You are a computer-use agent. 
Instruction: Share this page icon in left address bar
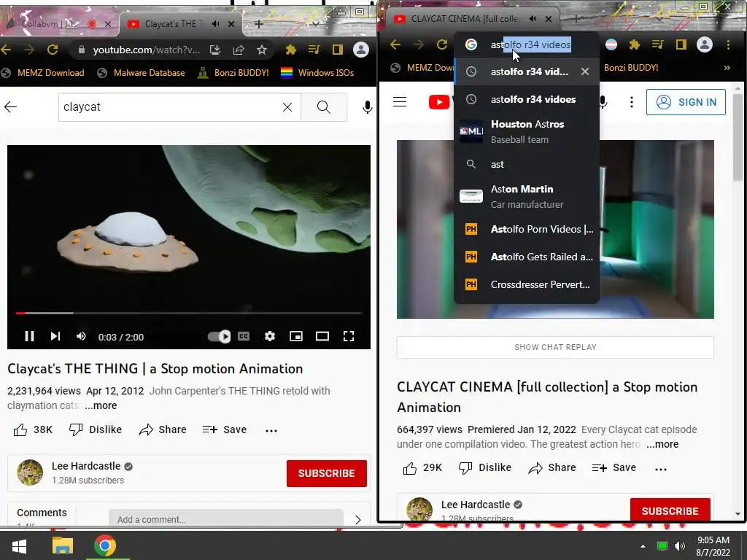click(x=239, y=50)
